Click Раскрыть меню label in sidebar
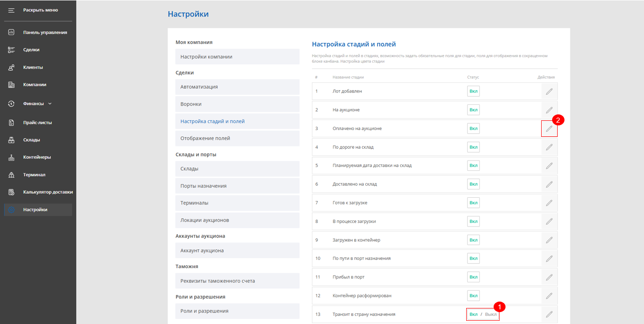 coord(41,10)
